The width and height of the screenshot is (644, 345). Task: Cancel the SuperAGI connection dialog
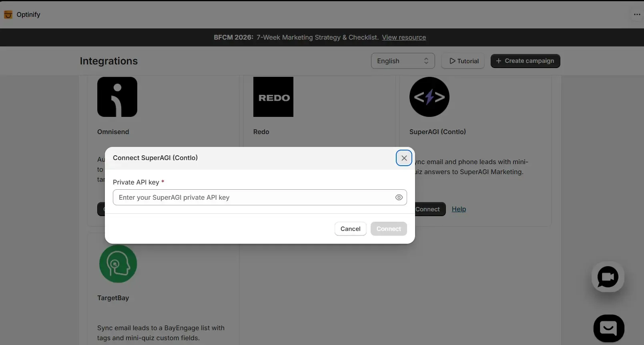[350, 229]
